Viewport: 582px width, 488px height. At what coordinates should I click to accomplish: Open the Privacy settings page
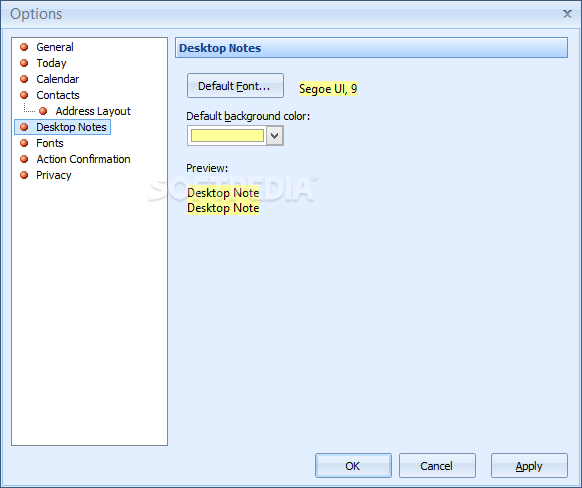(53, 175)
